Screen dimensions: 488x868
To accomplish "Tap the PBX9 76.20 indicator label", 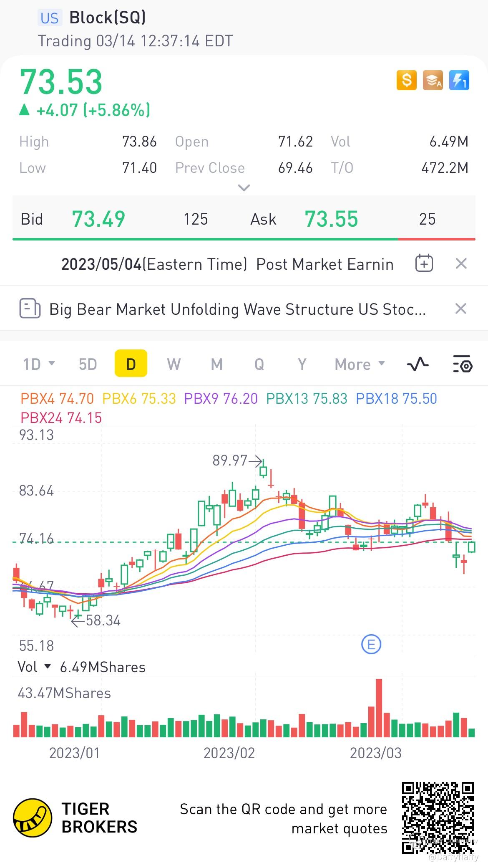I will point(221,399).
